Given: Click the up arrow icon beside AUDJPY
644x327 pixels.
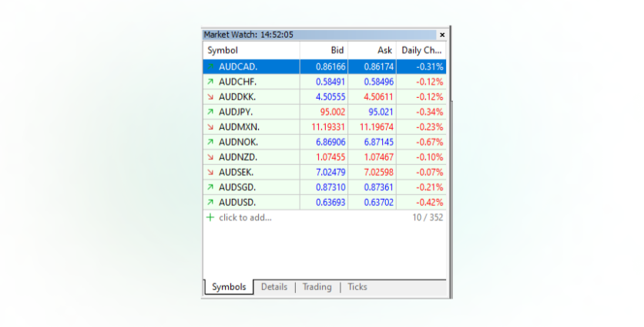Looking at the screenshot, I should pos(210,112).
